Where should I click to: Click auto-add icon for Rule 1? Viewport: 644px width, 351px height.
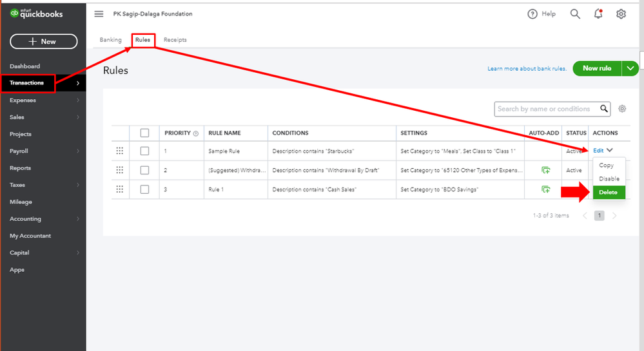coord(545,189)
